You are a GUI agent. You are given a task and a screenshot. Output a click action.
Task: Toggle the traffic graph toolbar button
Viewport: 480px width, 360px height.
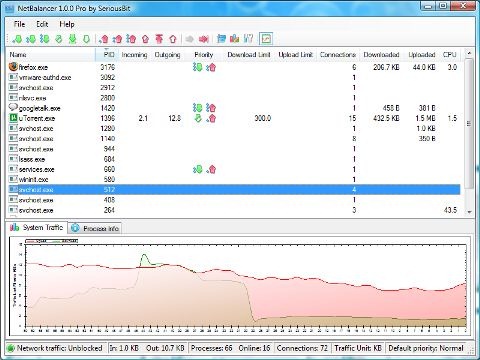coord(266,39)
